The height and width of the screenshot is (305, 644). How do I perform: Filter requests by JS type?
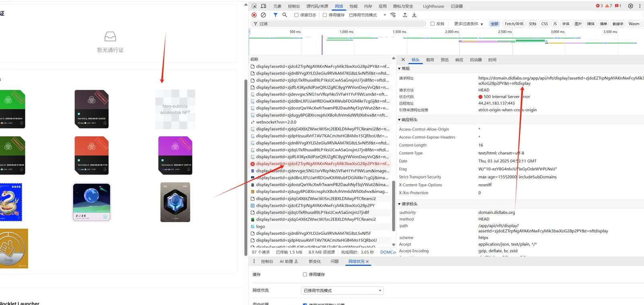click(x=555, y=24)
